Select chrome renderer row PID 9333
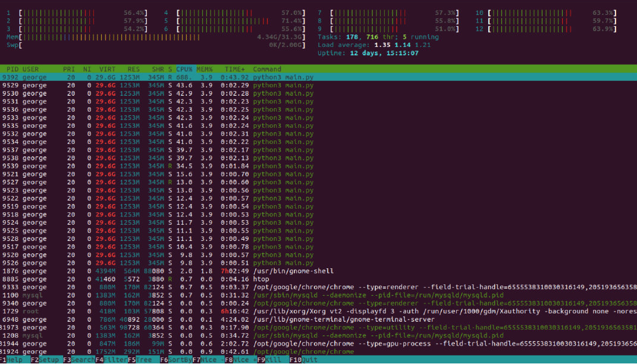Viewport: 637px width, 364px height. 319,287
